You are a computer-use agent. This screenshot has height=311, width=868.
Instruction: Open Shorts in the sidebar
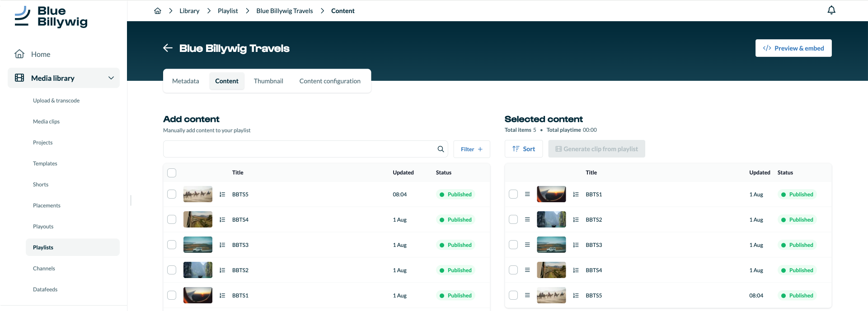41,185
